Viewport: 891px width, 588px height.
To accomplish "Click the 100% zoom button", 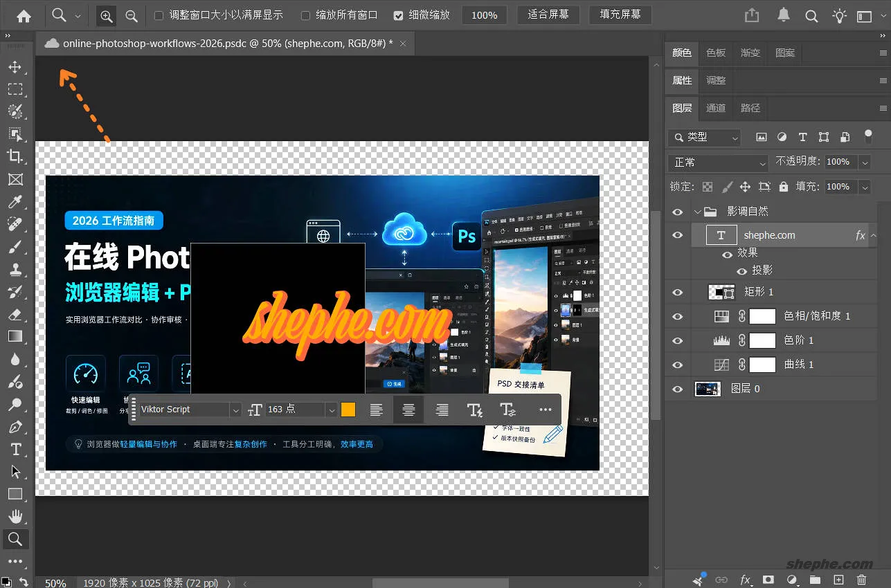I will point(485,15).
